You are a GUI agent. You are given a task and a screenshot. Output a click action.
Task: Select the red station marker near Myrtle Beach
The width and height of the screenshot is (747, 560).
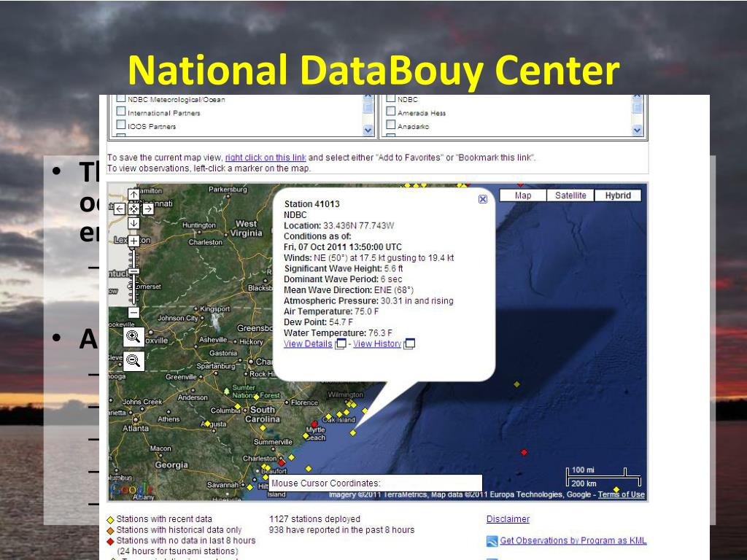coord(314,424)
